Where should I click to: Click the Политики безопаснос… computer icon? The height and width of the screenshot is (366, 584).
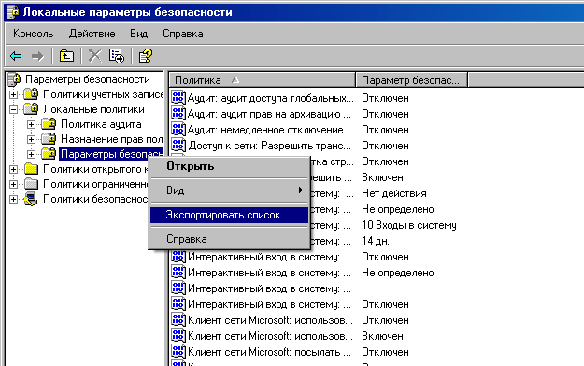(30, 199)
